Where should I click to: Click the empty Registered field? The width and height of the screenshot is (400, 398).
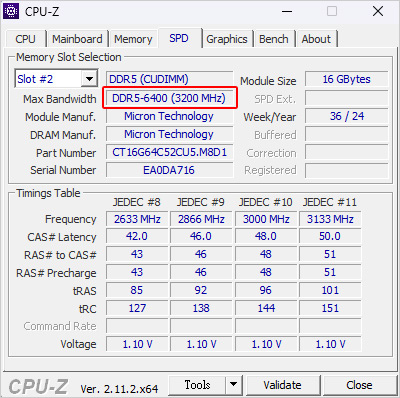(347, 170)
